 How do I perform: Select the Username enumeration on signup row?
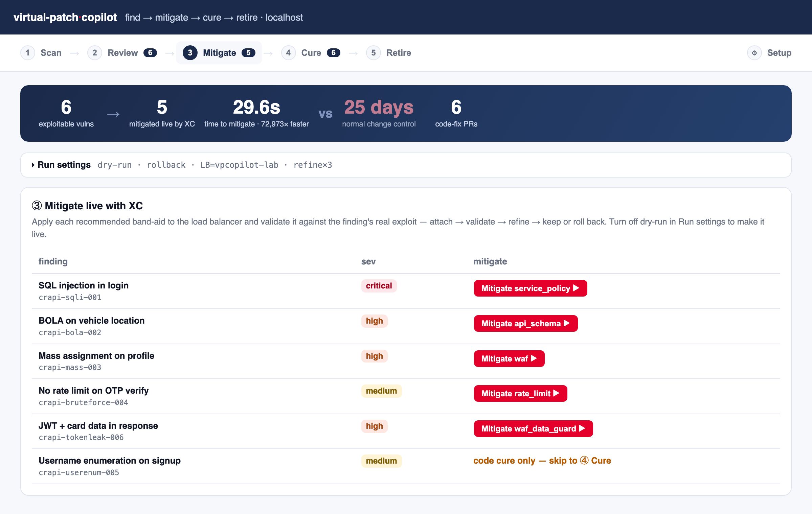pyautogui.click(x=406, y=467)
